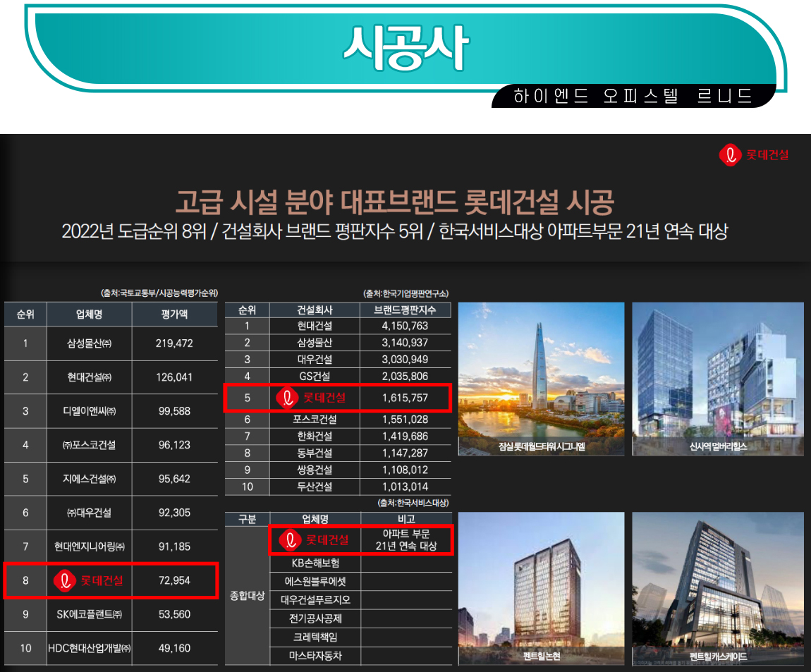Click the source note '출처:한국서비스대상'

pyautogui.click(x=413, y=503)
